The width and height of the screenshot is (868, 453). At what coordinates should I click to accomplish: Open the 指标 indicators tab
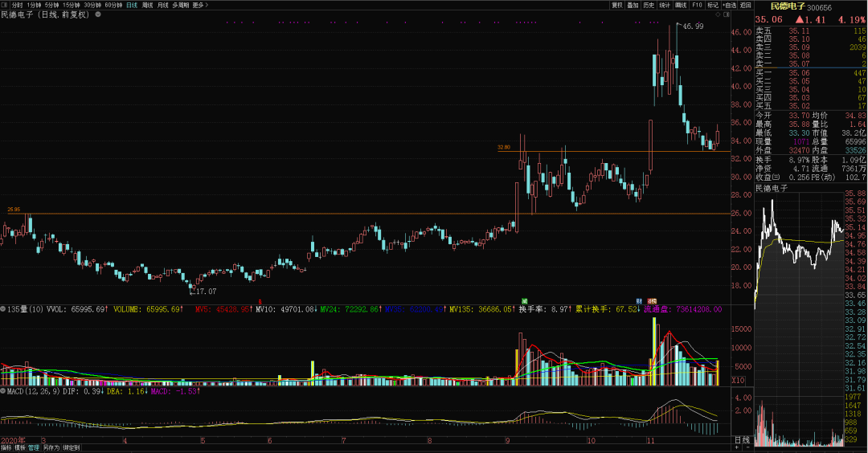coord(6,448)
